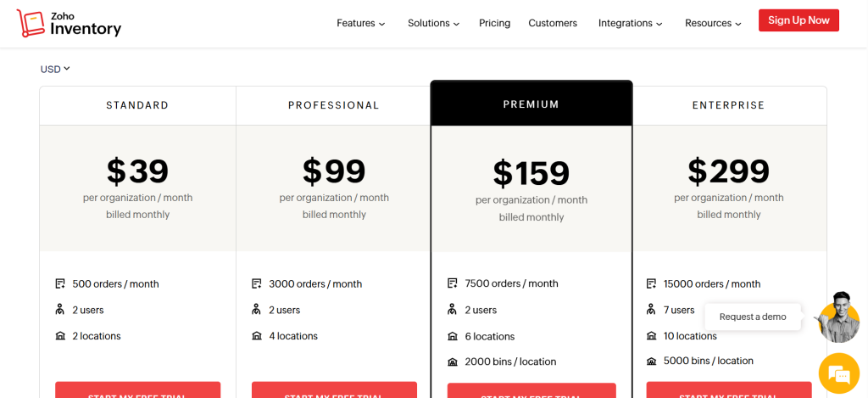Open the Customers page
Screen dimensions: 868x398
(553, 23)
